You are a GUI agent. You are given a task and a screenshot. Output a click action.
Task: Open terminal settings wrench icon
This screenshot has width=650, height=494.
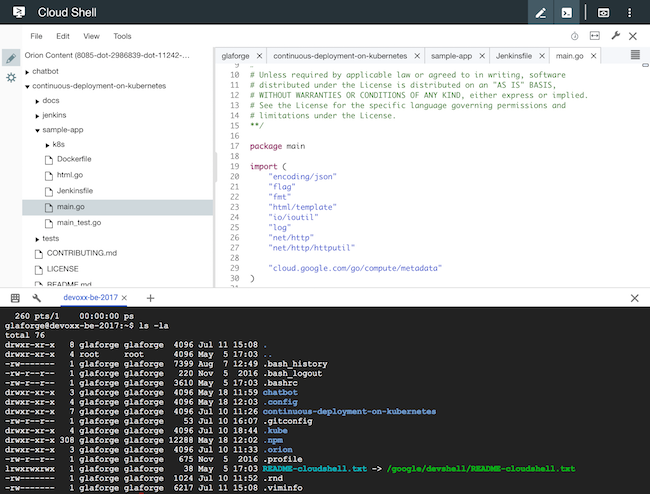pyautogui.click(x=36, y=298)
